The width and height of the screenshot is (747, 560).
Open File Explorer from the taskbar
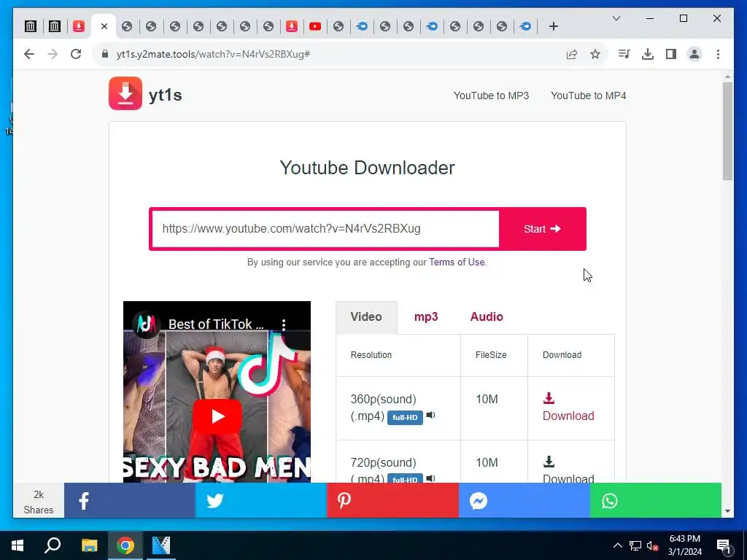pyautogui.click(x=89, y=545)
